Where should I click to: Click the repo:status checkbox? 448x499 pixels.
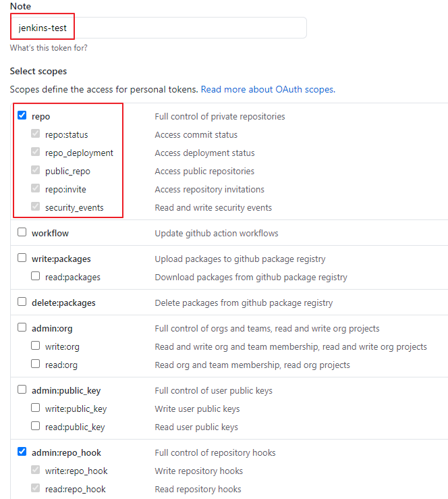point(35,133)
